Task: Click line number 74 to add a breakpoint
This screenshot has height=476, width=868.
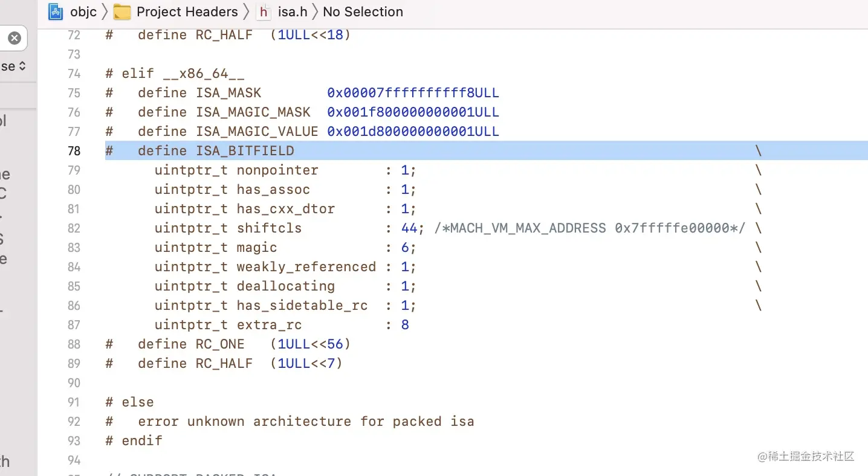Action: coord(74,73)
